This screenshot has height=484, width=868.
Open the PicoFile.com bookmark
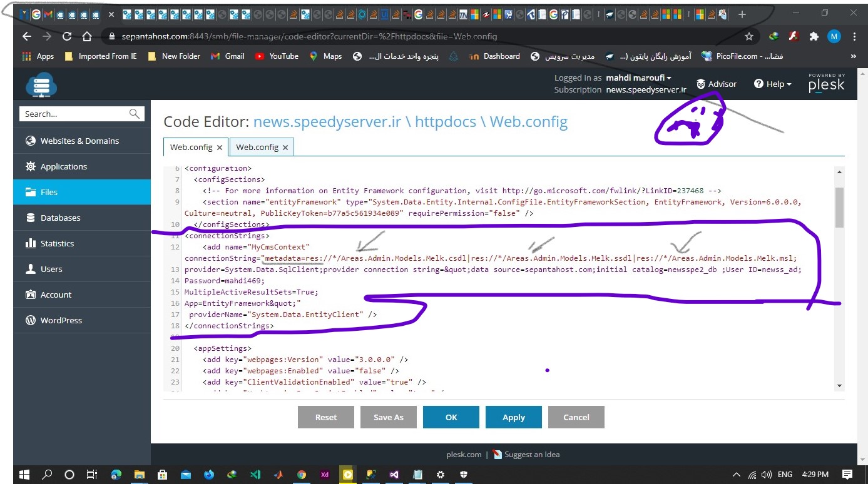click(x=742, y=56)
